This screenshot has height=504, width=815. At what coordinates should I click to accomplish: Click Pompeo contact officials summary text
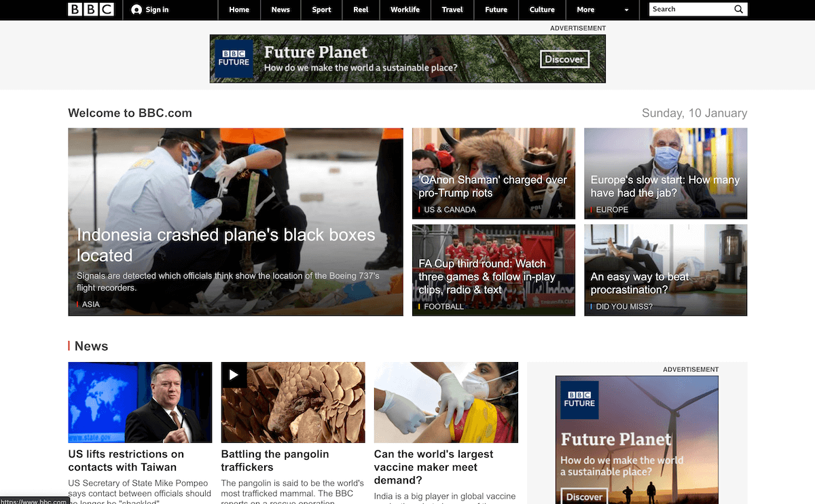point(139,491)
